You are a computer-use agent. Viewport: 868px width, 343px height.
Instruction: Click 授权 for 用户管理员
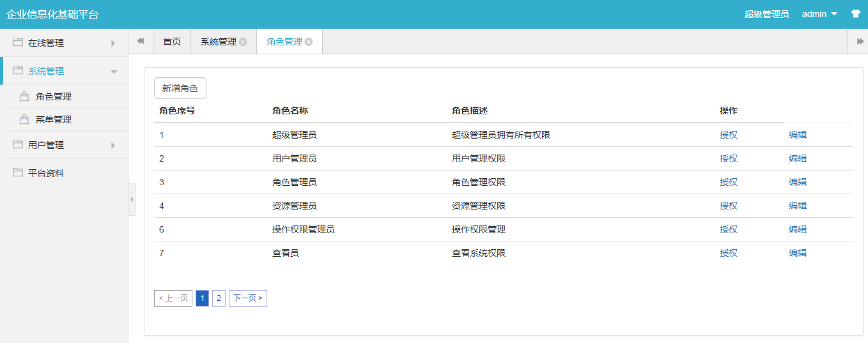[729, 158]
